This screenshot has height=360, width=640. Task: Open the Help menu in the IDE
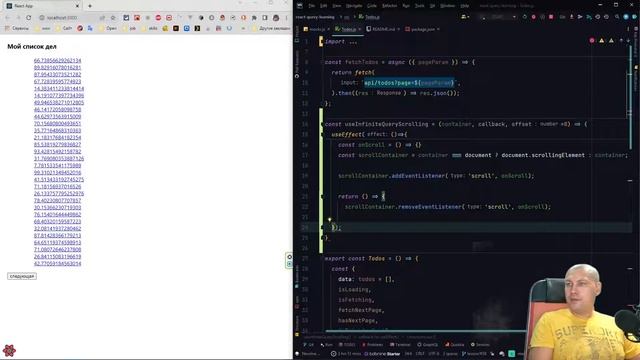point(464,6)
